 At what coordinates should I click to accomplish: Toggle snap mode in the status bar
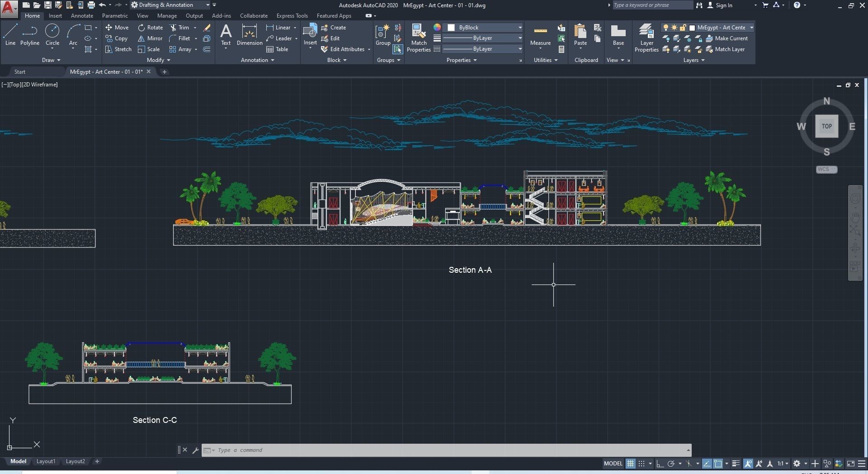[642, 464]
